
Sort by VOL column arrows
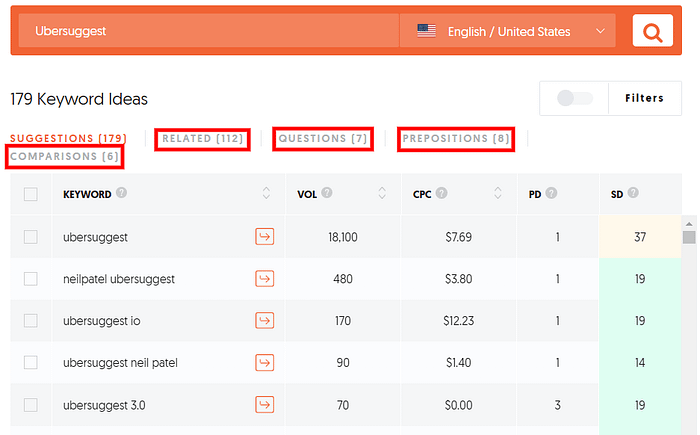tap(382, 193)
